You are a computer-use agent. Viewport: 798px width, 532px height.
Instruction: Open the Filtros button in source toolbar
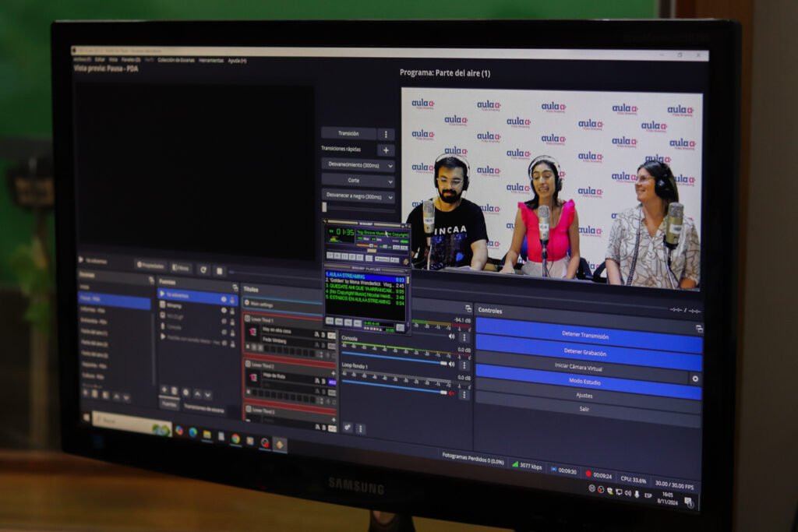[181, 267]
